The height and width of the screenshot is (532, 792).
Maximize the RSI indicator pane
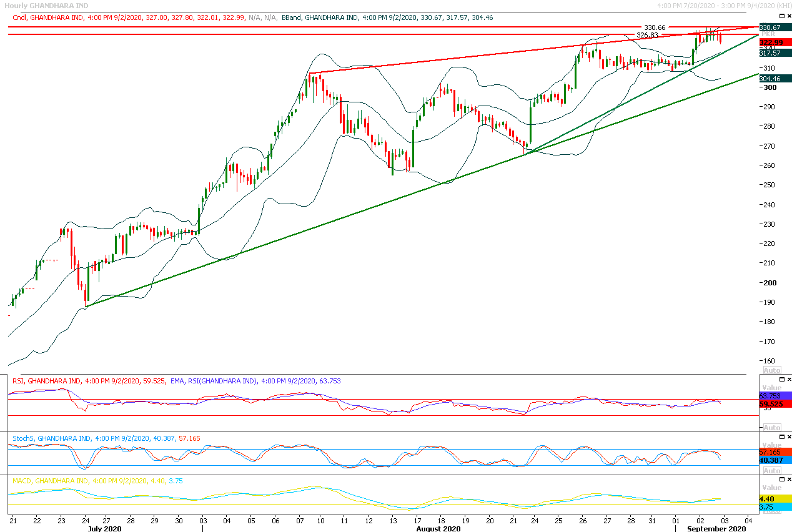click(781, 379)
